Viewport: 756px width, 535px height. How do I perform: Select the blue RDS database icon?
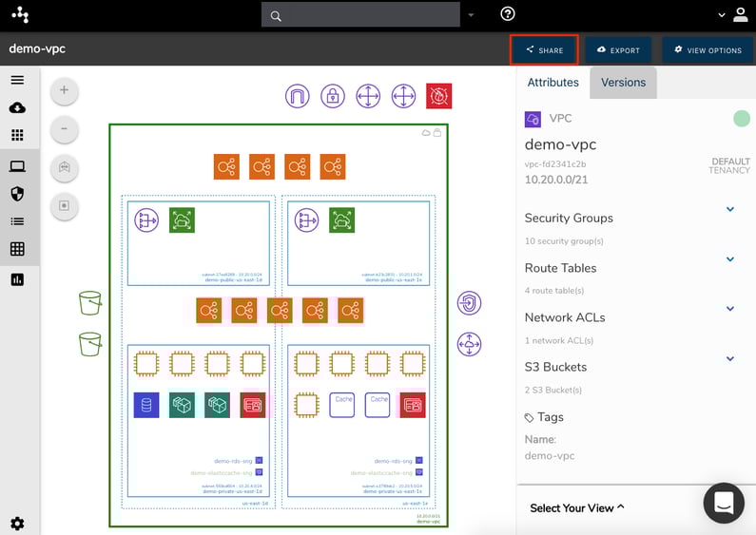coord(146,405)
